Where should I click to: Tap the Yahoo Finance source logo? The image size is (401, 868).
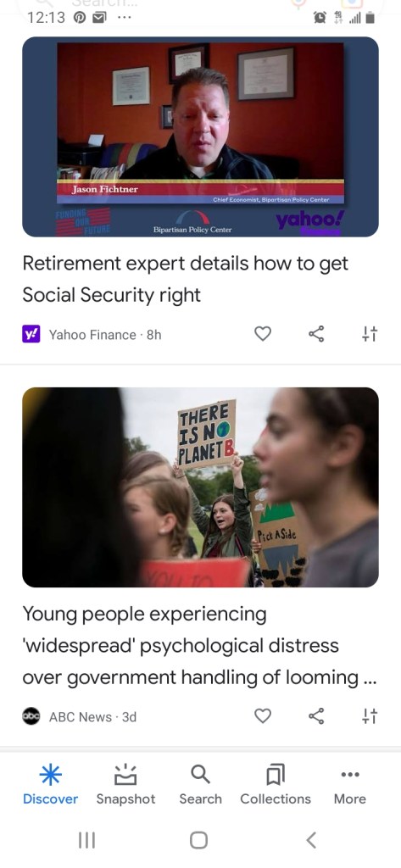pos(31,334)
